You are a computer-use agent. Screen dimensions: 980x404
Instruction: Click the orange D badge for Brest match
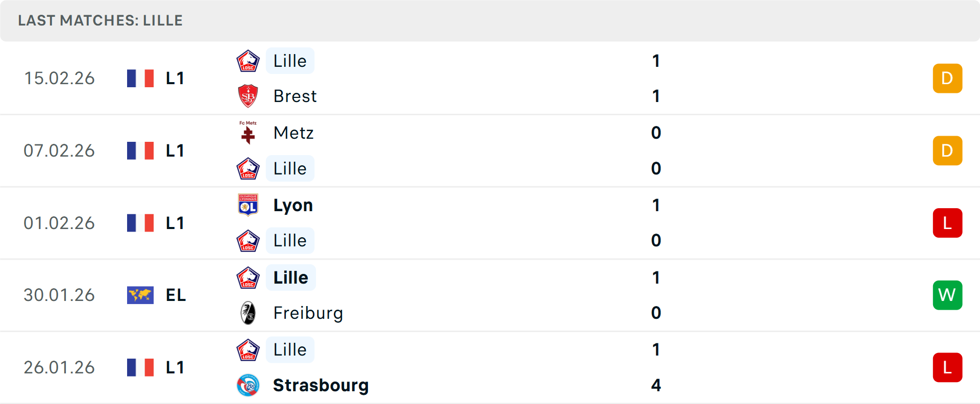[x=947, y=78]
